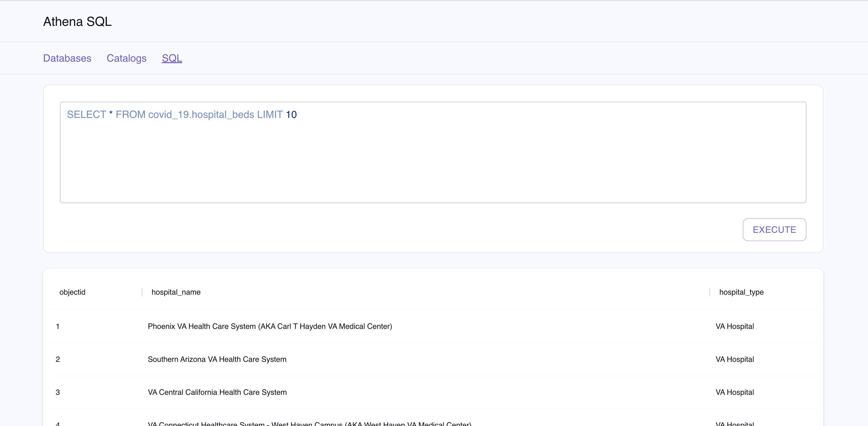Click the Athena SQL page title

[x=77, y=22]
